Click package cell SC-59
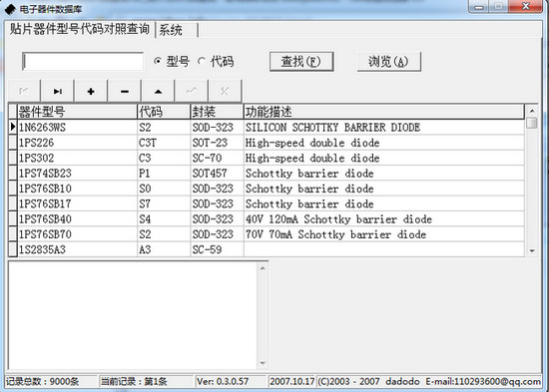The image size is (549, 392). pyautogui.click(x=217, y=249)
